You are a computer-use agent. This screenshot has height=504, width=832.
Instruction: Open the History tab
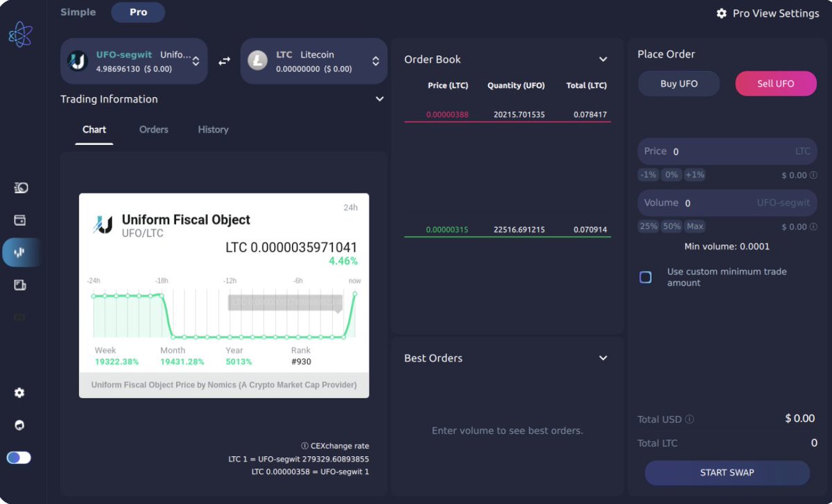tap(213, 130)
